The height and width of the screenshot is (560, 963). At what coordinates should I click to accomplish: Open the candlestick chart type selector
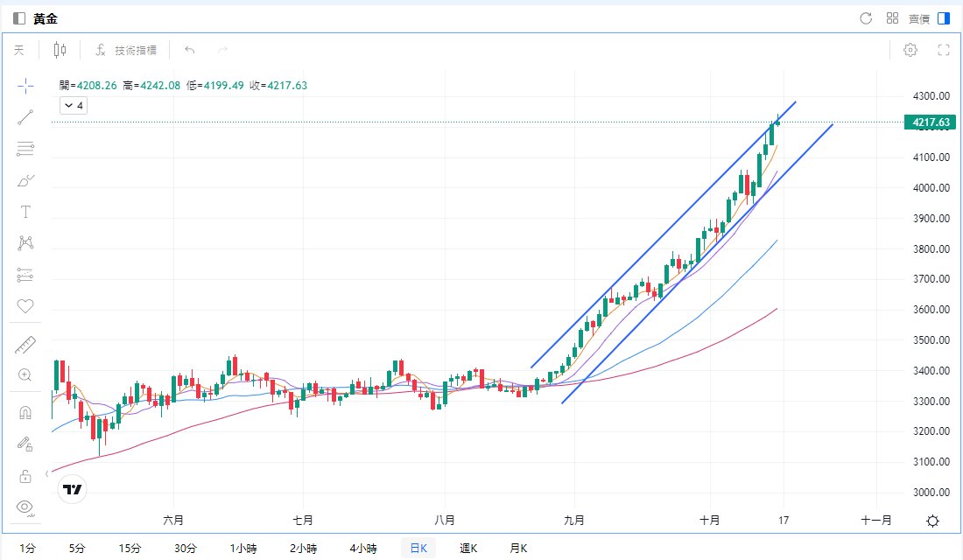[60, 50]
